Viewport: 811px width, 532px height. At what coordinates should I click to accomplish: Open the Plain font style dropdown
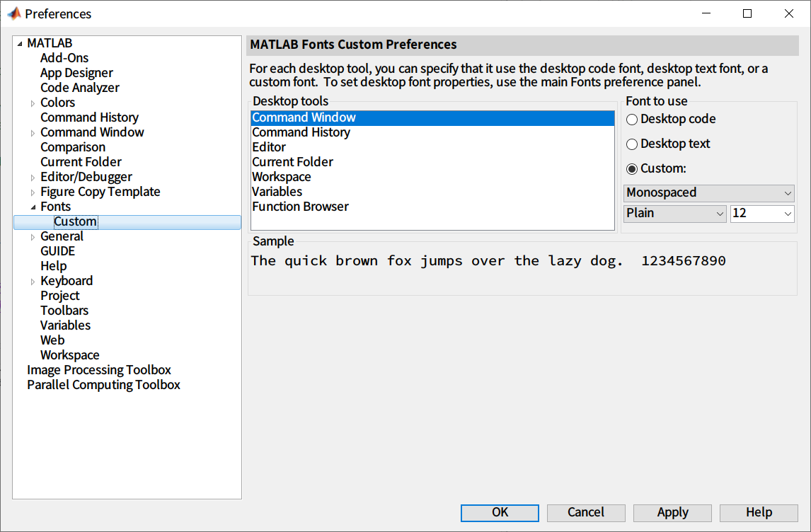[675, 213]
